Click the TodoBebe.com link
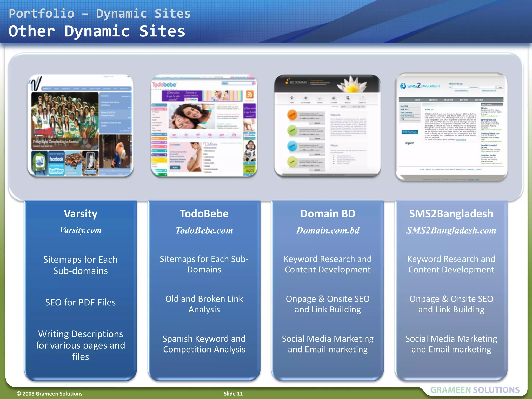532x399 pixels. [x=204, y=230]
